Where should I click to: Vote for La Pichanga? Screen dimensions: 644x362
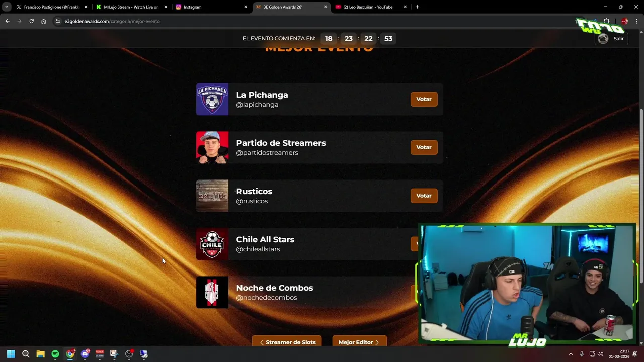(424, 99)
